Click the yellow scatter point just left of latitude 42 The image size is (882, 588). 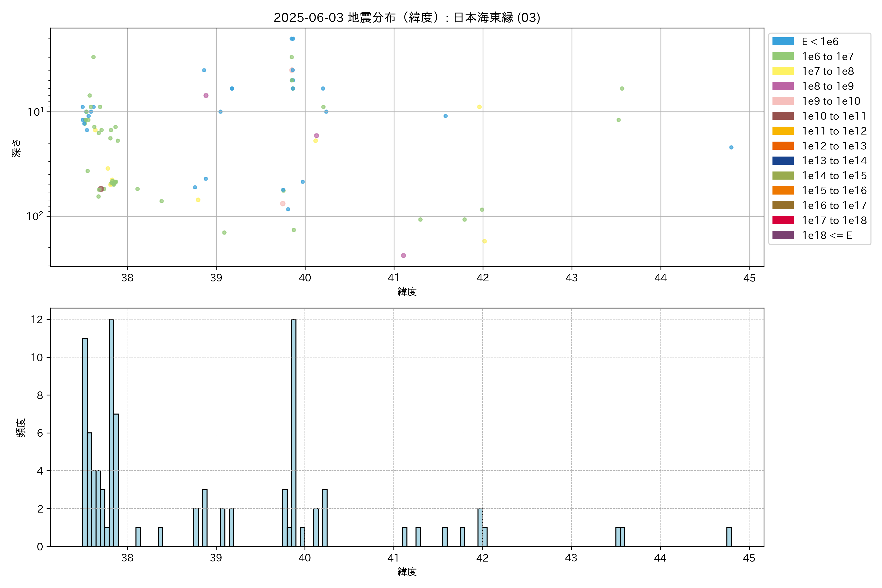tap(479, 107)
